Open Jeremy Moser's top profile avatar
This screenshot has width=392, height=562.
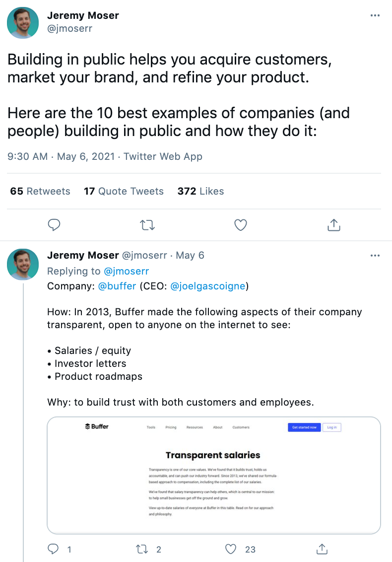[x=23, y=22]
